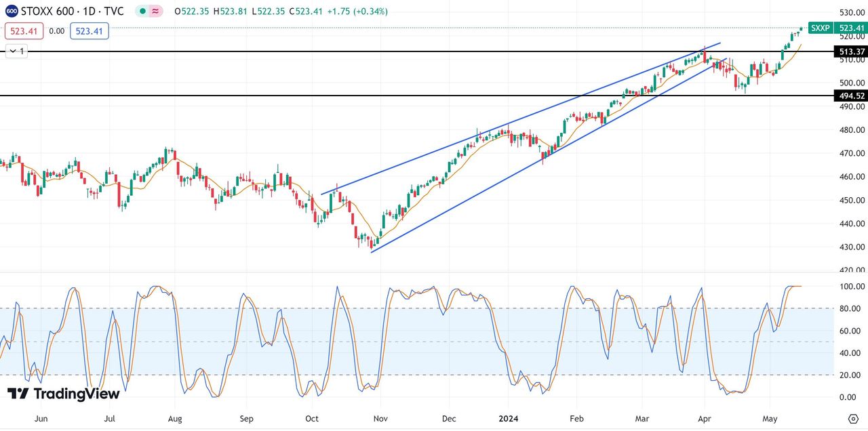Click the 480.00 price scale label
This screenshot has width=868, height=431.
pos(851,130)
